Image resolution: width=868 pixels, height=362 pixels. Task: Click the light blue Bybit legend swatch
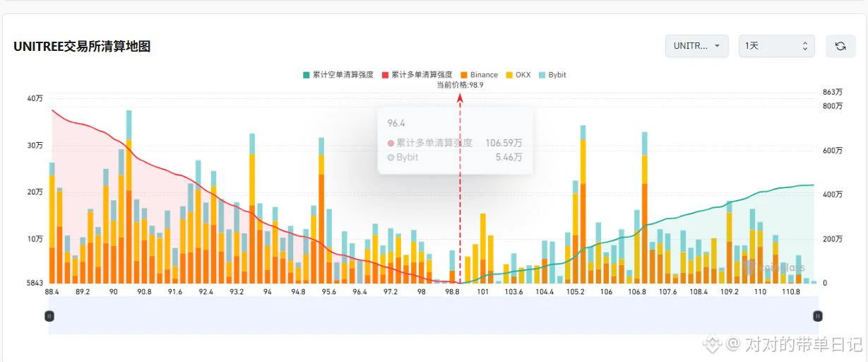tap(542, 75)
